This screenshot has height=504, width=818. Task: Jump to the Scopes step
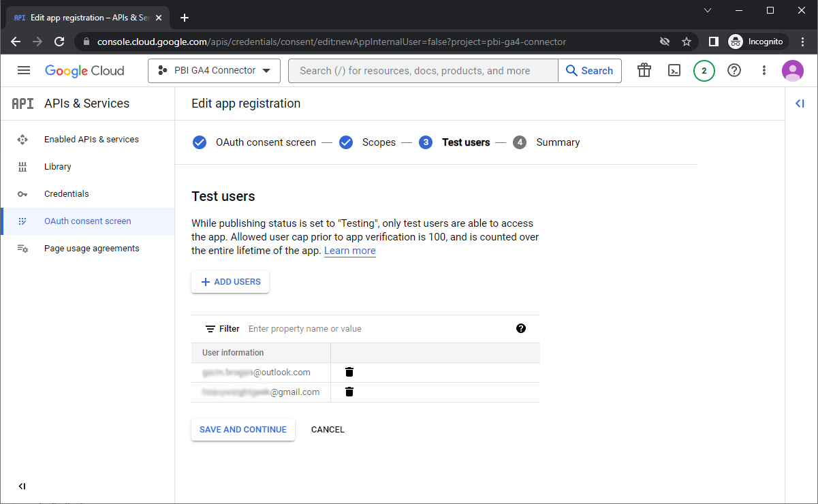coord(378,142)
